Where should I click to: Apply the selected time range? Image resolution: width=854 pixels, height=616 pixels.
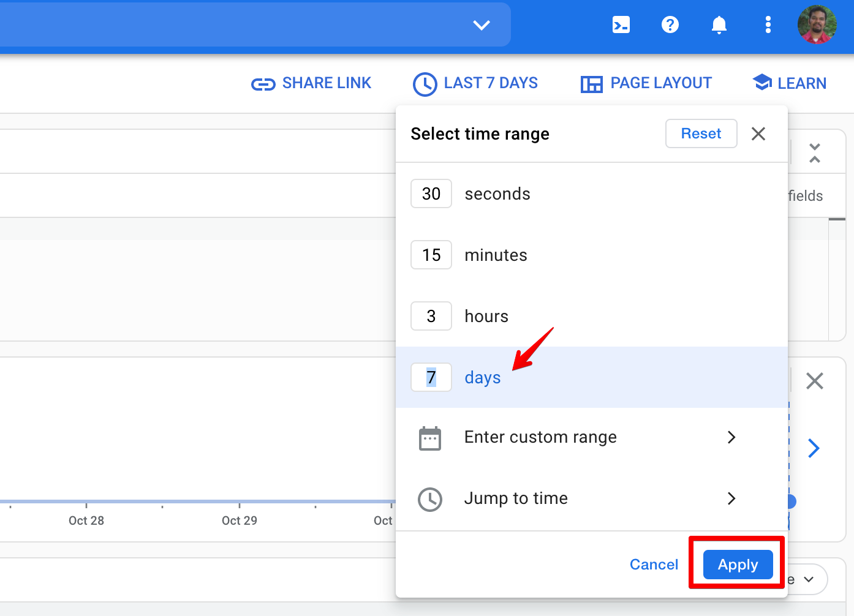[737, 564]
